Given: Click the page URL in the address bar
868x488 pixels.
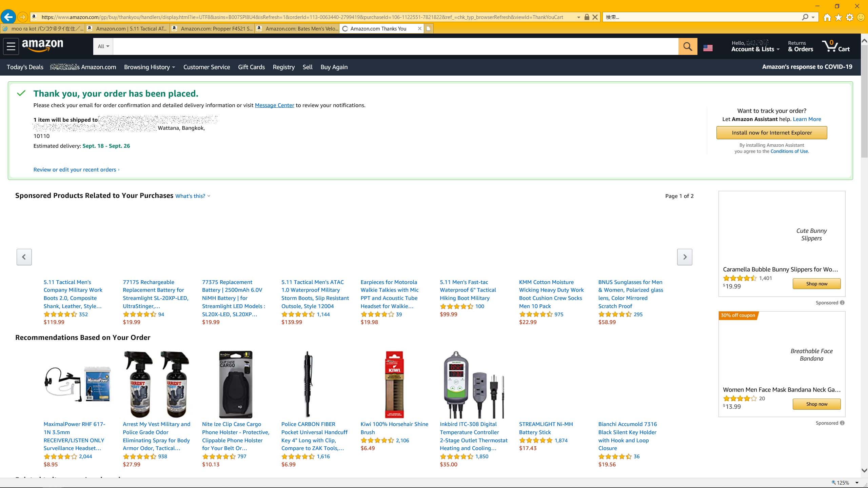Looking at the screenshot, I should coord(302,17).
